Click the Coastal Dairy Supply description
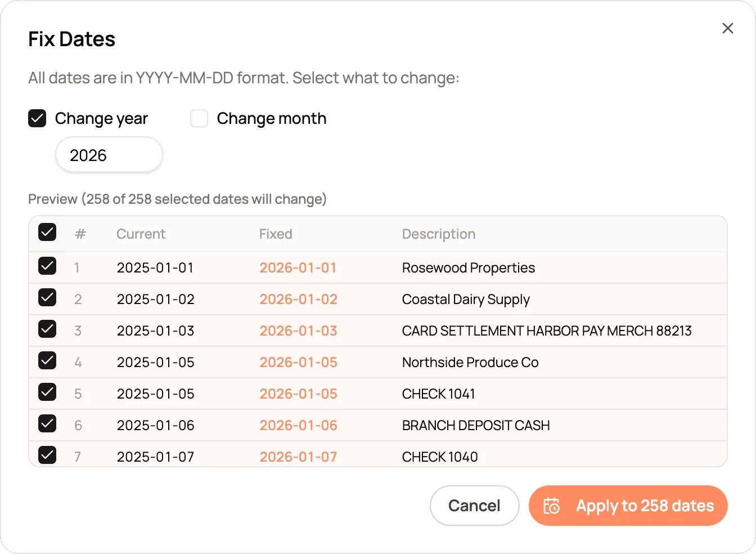This screenshot has height=554, width=756. click(466, 300)
